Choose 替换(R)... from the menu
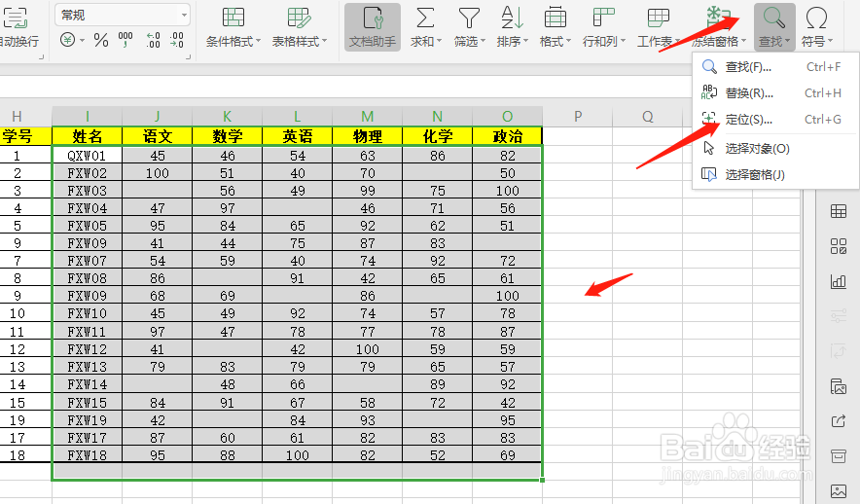This screenshot has width=860, height=504. point(775,93)
